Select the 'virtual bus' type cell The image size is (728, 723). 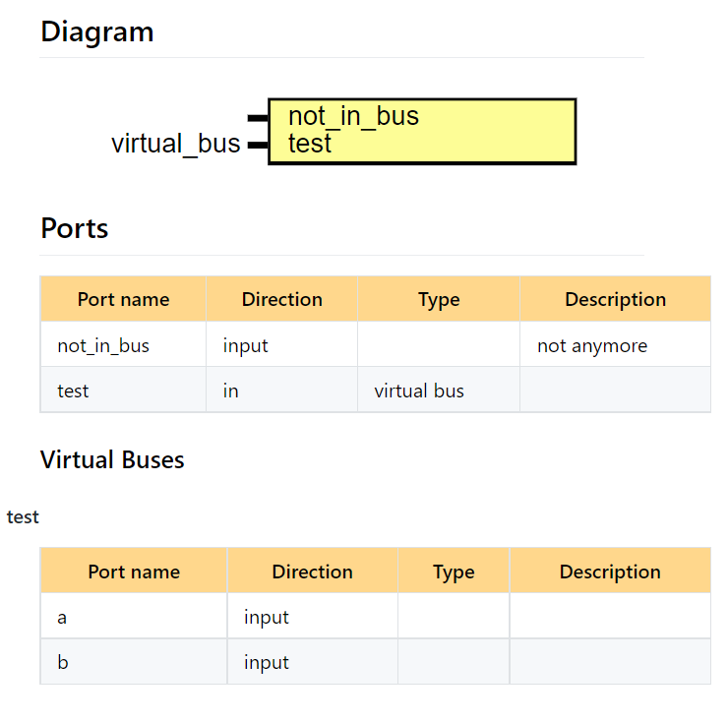coord(439,390)
